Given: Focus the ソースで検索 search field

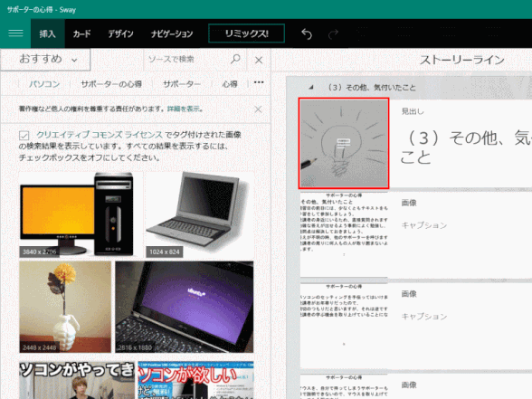Looking at the screenshot, I should [x=186, y=60].
